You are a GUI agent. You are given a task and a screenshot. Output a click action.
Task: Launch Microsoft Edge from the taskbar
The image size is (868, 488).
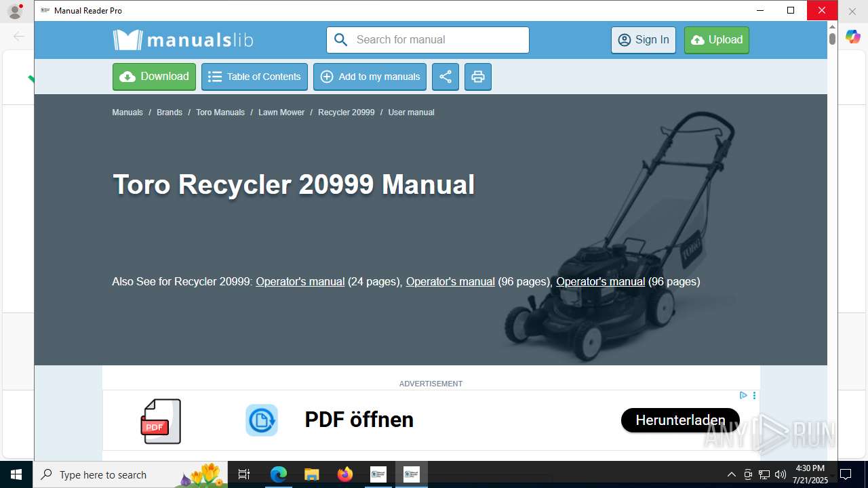(x=279, y=474)
